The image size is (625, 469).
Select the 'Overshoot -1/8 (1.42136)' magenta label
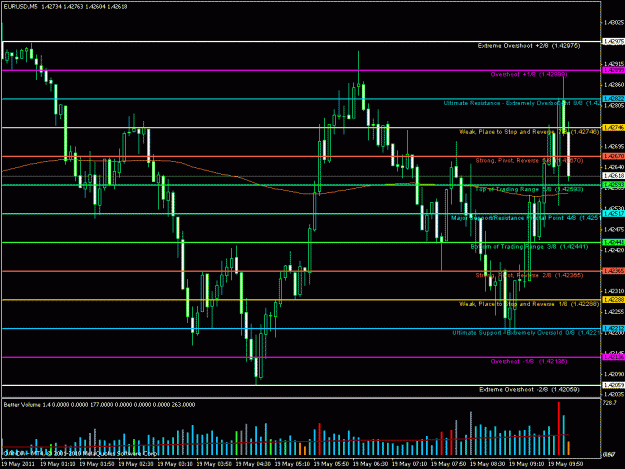[529, 361]
